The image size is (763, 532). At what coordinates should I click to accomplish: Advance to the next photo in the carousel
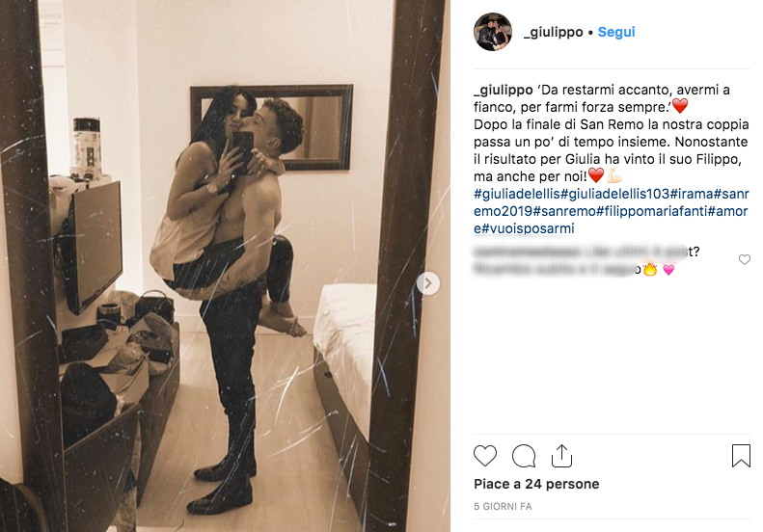click(x=428, y=283)
